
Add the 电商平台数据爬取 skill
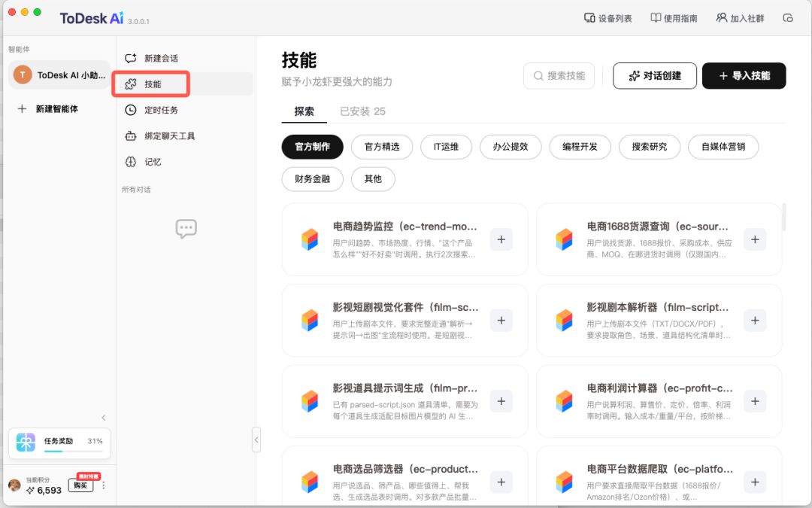(x=755, y=482)
